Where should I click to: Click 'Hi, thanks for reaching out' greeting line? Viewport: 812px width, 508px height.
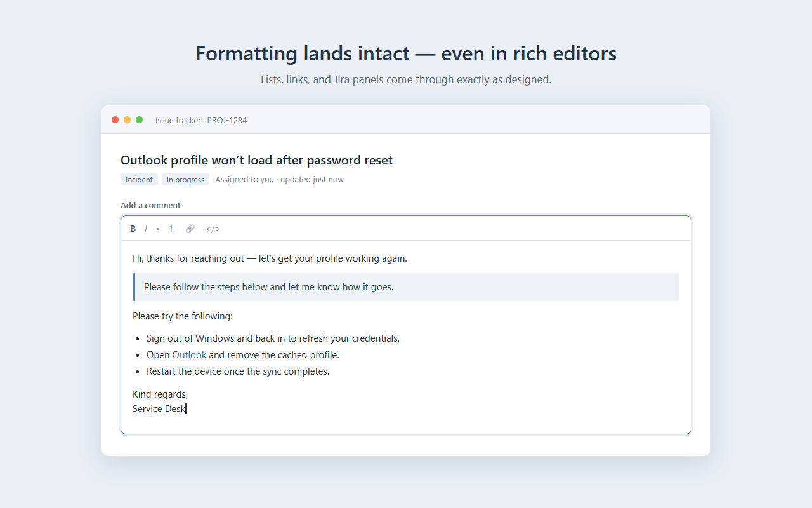pos(270,258)
